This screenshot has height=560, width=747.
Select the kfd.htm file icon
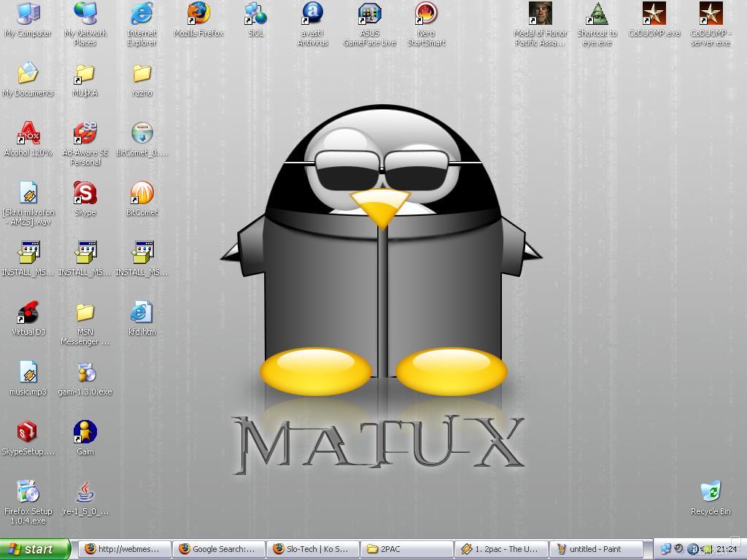point(142,319)
